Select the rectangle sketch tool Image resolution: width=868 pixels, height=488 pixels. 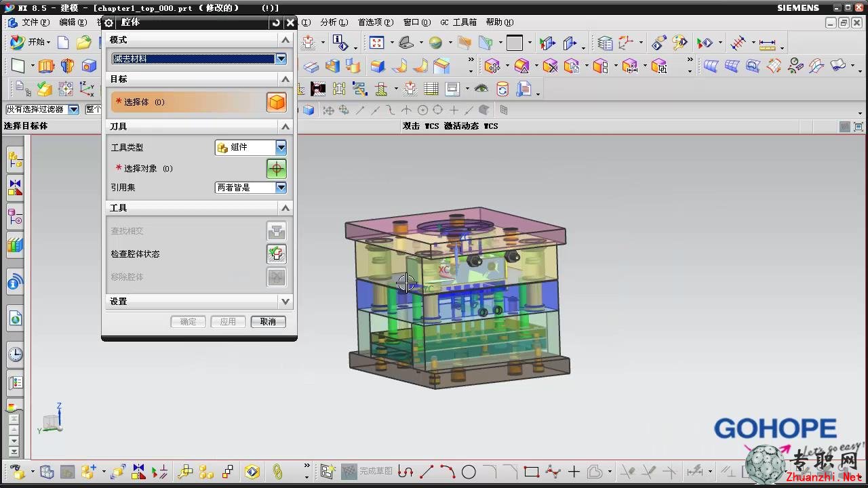532,472
